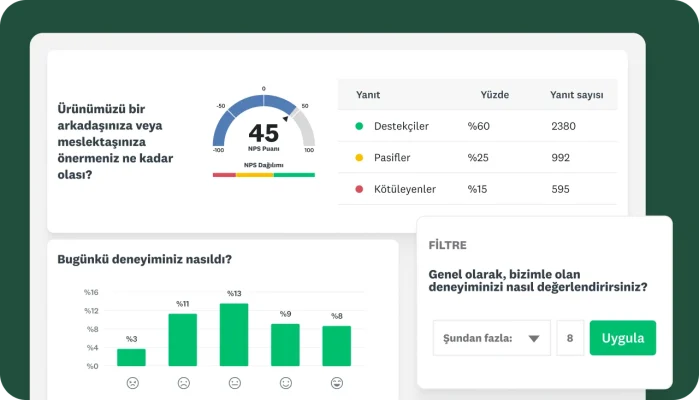Sort by the Yanıt sayısı column header
Screen dimensions: 699x400
tap(576, 95)
